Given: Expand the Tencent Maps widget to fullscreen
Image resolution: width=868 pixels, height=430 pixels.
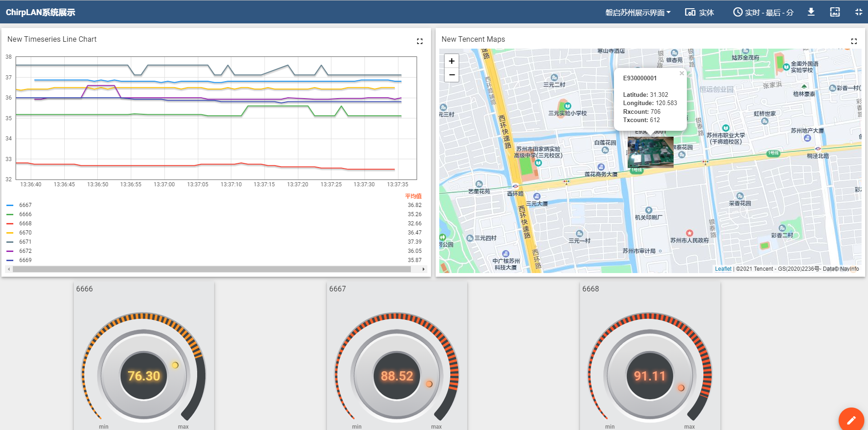Looking at the screenshot, I should [x=854, y=41].
